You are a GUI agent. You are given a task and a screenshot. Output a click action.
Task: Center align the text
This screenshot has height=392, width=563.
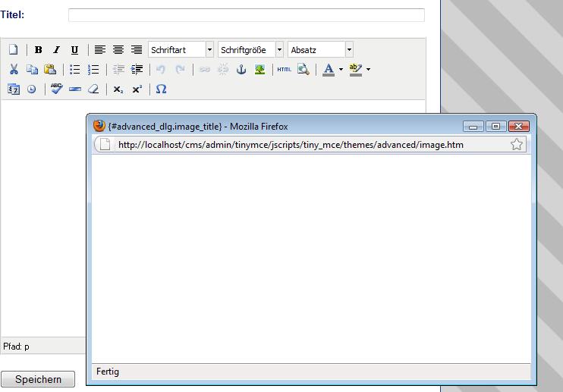point(118,50)
